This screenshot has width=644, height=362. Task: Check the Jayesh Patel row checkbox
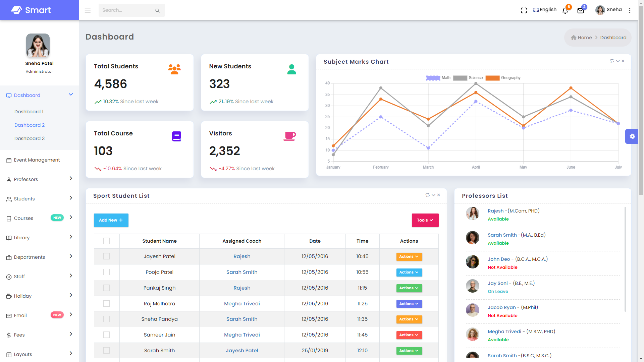pyautogui.click(x=106, y=256)
